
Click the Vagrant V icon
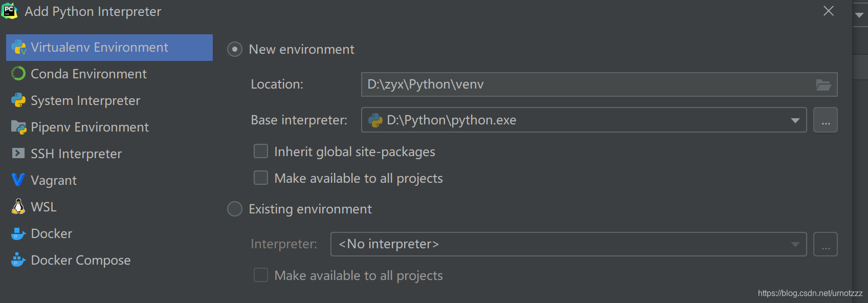[18, 180]
